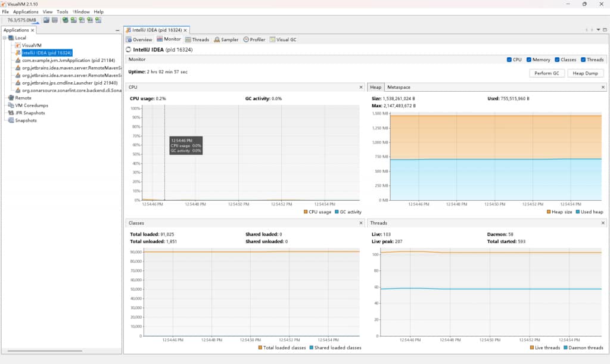Click the VM Coredumps icon

(11, 105)
